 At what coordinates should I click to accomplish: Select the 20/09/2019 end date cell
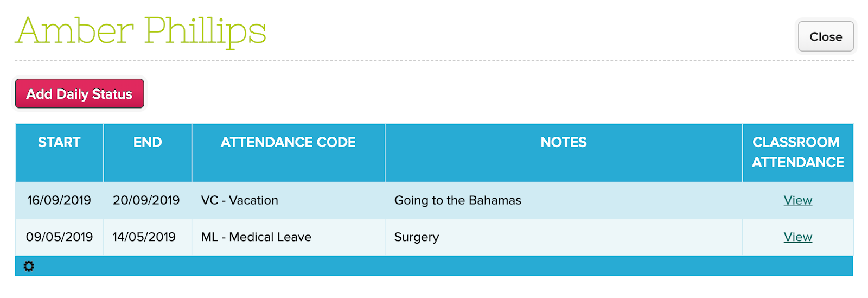click(x=146, y=200)
